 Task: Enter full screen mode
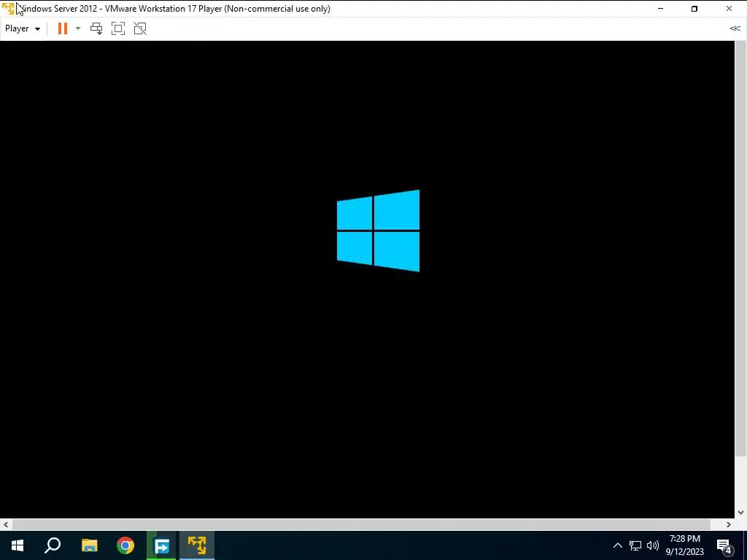118,28
